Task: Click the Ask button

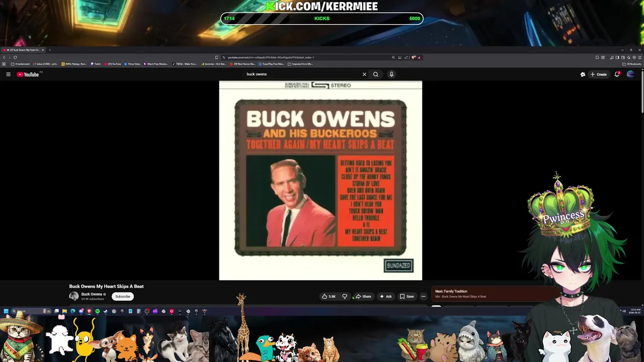Action: pyautogui.click(x=386, y=297)
